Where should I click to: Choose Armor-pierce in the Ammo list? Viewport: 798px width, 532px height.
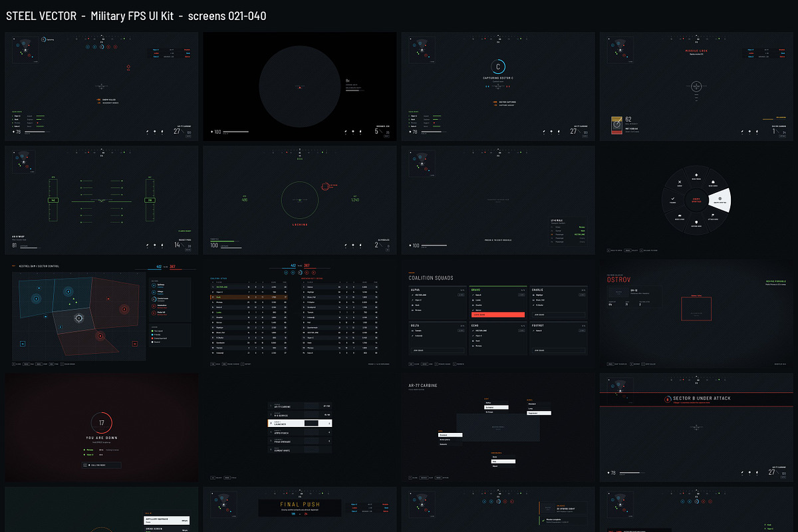pos(450,440)
